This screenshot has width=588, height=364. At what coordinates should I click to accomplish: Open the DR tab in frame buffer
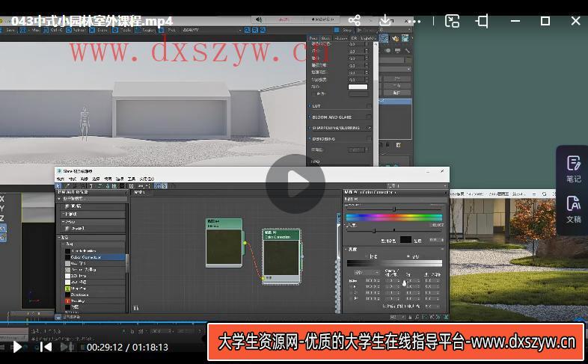(355, 38)
